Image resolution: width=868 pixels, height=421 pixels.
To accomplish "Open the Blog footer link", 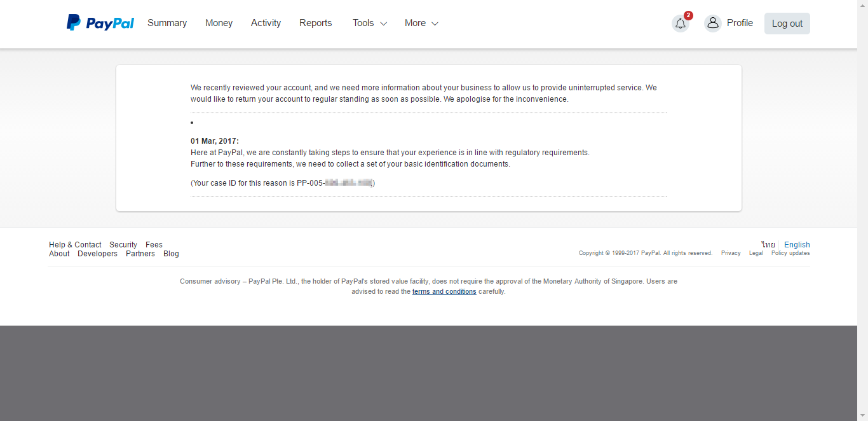I will pos(171,254).
